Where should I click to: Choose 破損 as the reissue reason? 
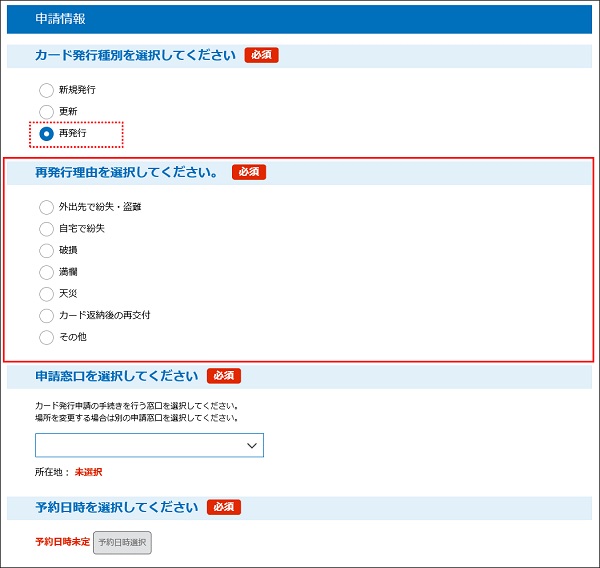tap(46, 251)
